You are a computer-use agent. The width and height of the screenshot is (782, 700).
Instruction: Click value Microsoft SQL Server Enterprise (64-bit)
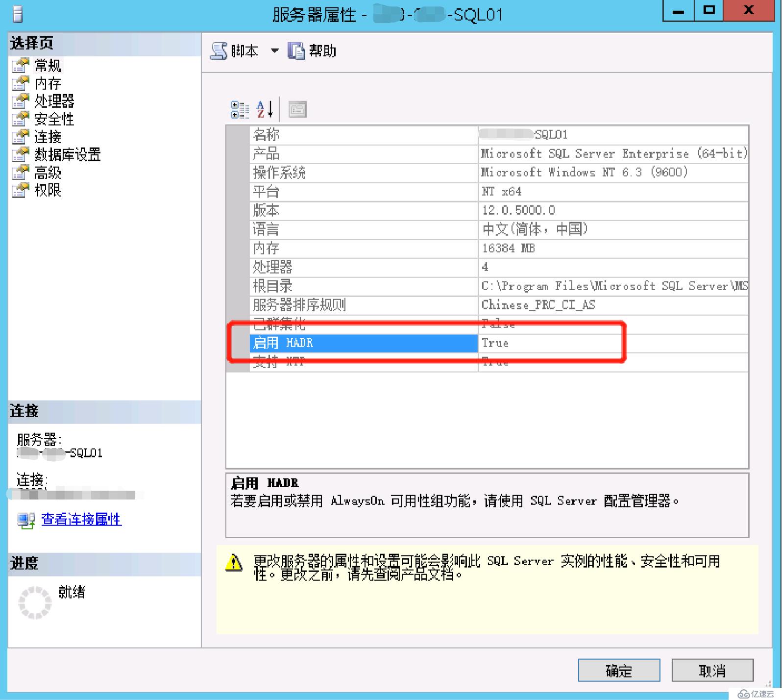614,154
